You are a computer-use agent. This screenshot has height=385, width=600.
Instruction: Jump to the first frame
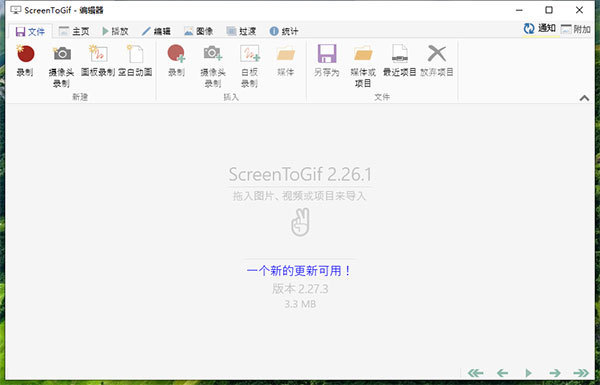476,372
